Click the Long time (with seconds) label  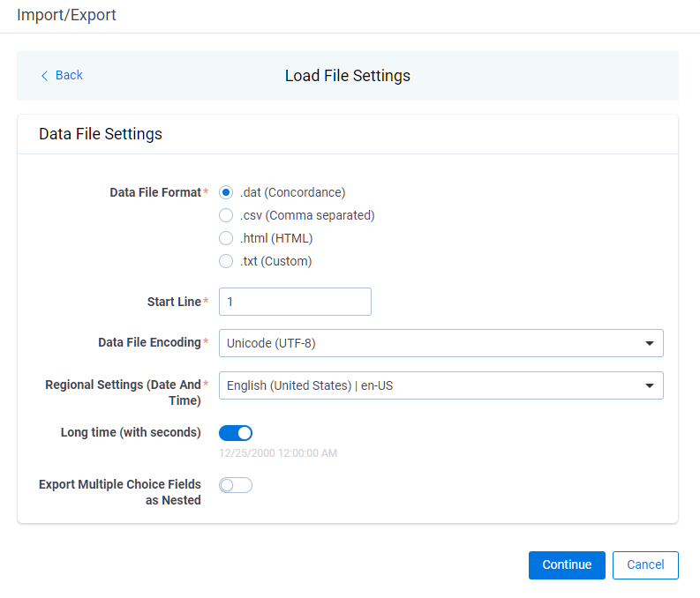(131, 432)
